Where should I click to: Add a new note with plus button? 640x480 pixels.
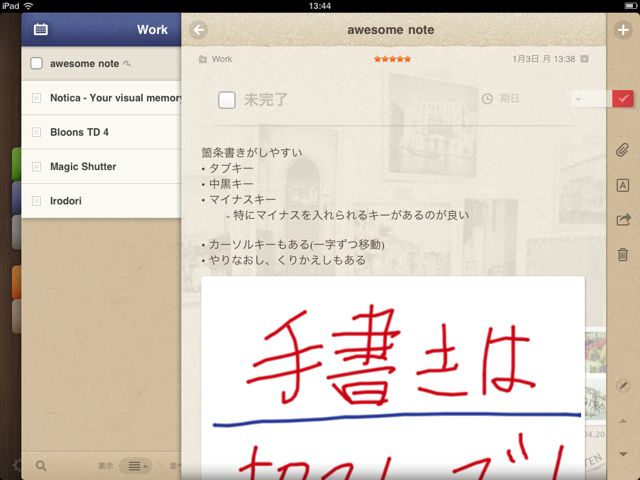point(623,30)
